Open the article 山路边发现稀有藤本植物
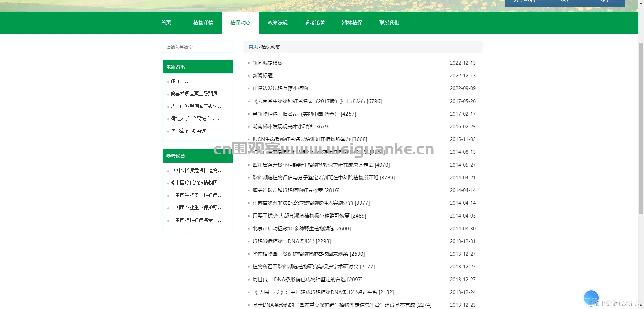Viewport: 644px width, 309px height. point(280,88)
